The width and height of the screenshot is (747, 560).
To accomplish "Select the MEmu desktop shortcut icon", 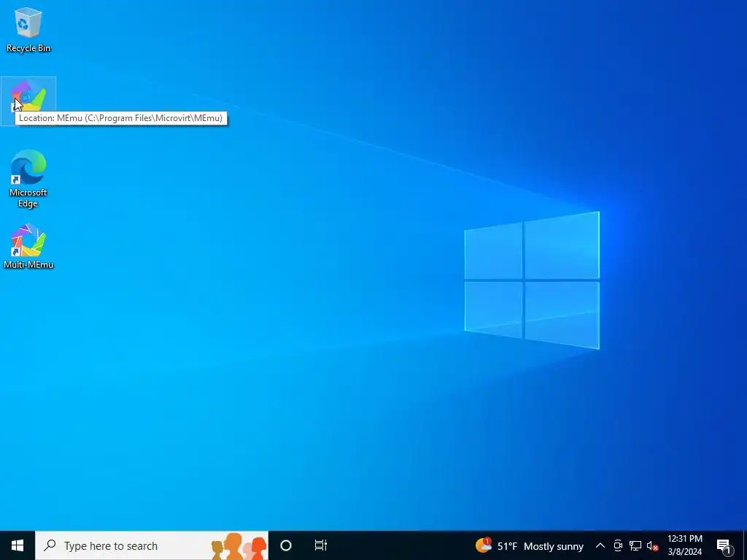I will tap(28, 101).
